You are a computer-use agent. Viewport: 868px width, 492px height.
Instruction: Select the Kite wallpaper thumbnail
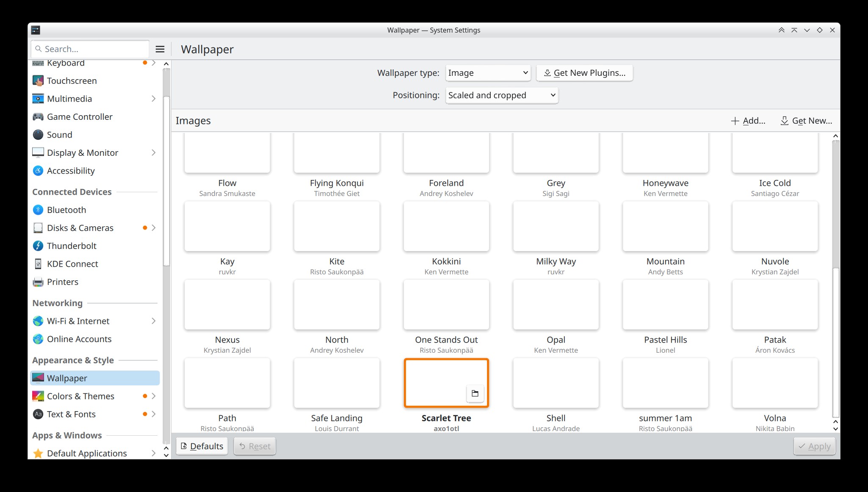point(337,226)
